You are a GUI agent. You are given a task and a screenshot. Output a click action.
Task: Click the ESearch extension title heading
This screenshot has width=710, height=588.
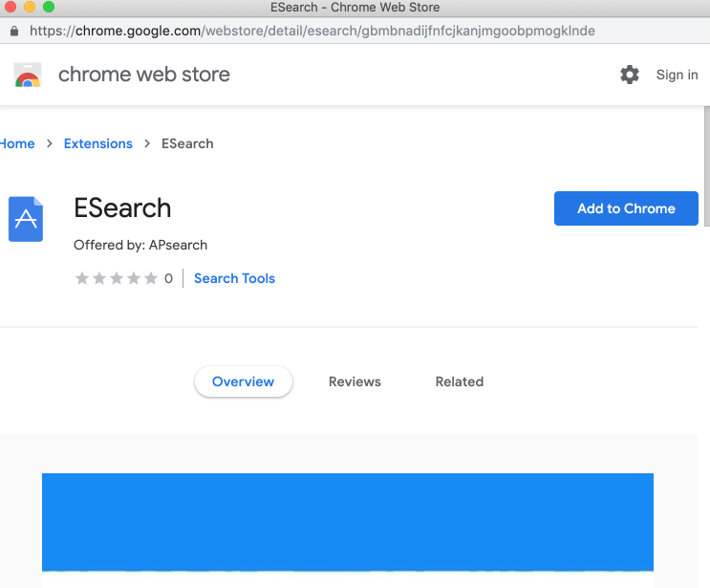pos(122,208)
